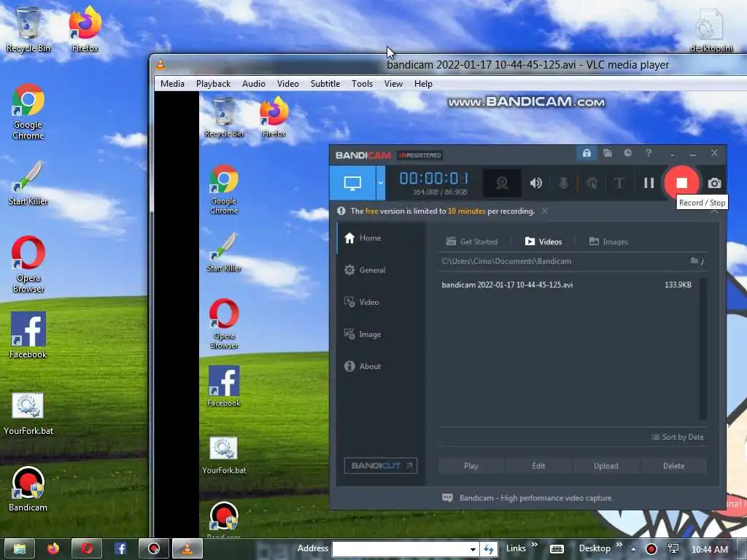Select the Start Killer shortcut on the real desktop

(x=28, y=183)
